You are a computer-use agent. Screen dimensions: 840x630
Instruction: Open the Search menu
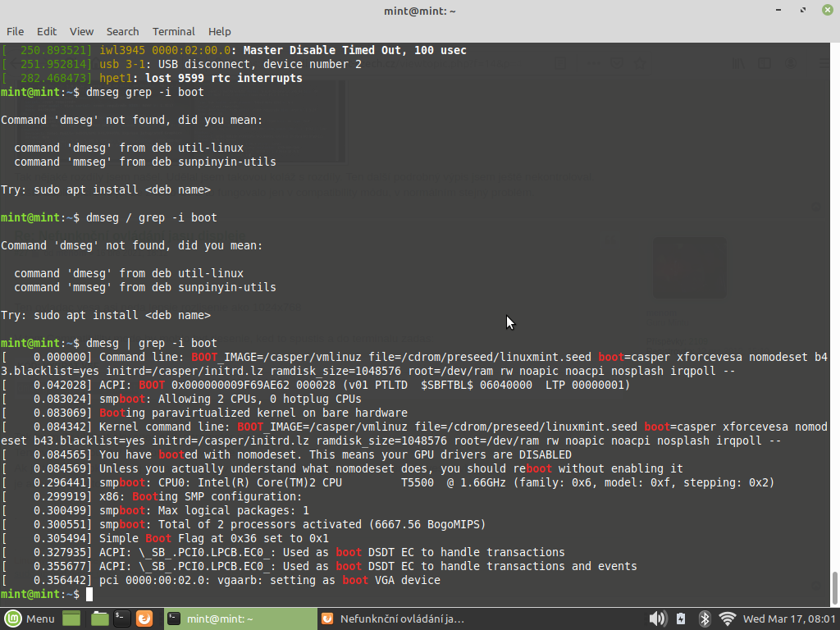point(122,31)
